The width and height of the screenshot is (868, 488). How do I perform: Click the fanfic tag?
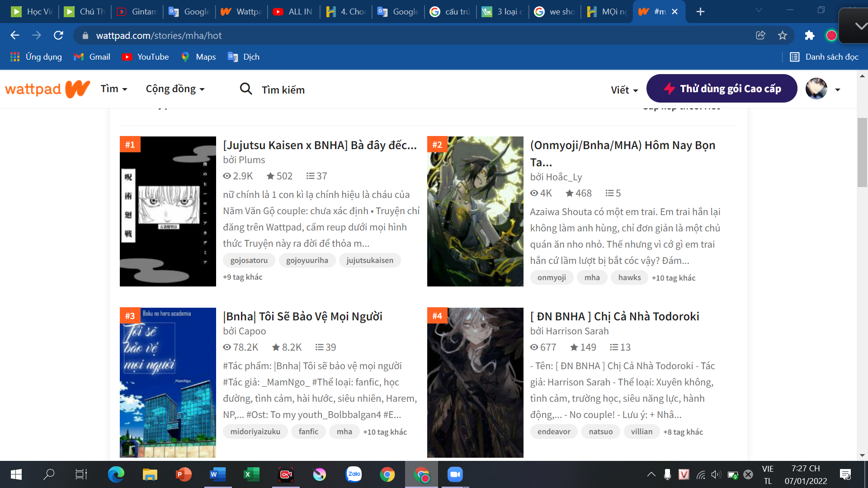[x=308, y=432]
